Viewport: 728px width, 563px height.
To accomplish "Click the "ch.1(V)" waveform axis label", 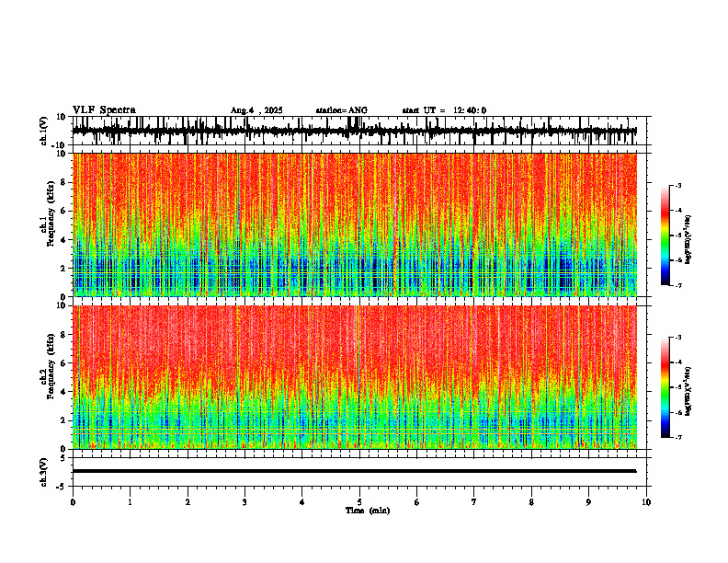I will tap(44, 131).
